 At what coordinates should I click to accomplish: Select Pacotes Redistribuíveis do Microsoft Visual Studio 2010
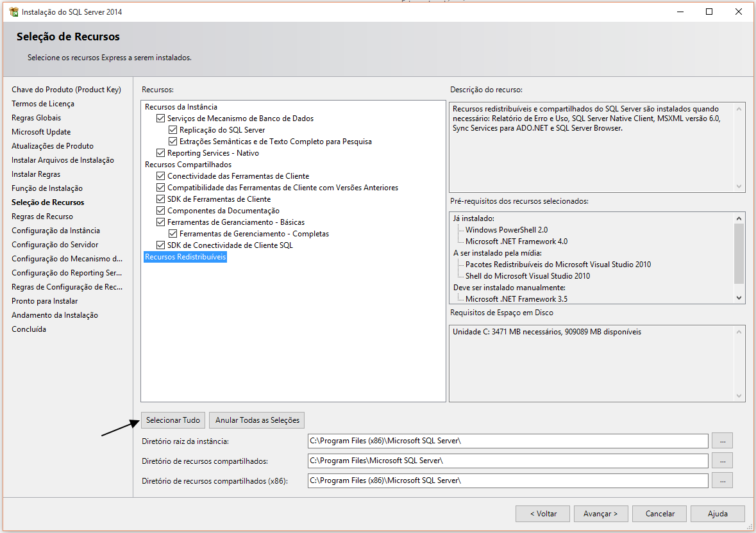558,265
